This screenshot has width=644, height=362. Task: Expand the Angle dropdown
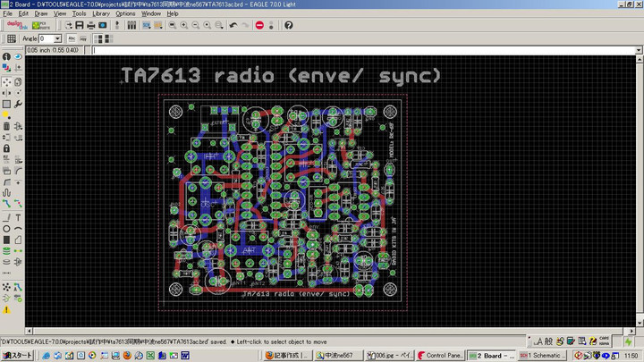click(x=57, y=39)
